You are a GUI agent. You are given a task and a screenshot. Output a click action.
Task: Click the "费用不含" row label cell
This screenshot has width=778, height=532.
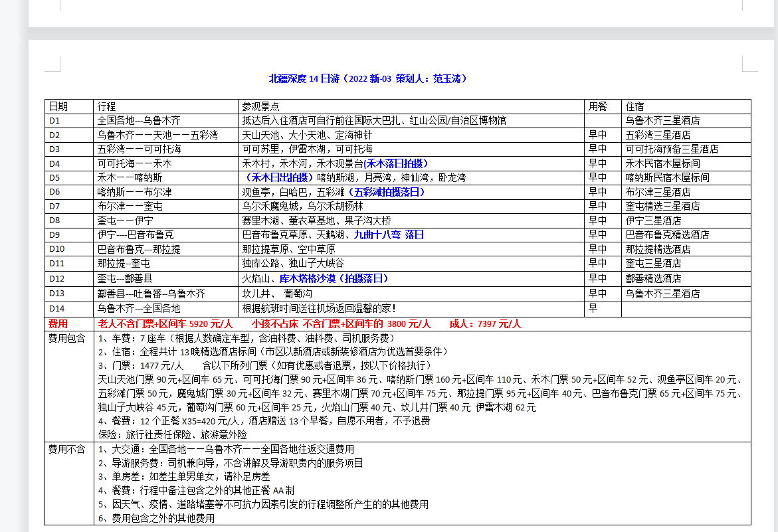point(67,450)
